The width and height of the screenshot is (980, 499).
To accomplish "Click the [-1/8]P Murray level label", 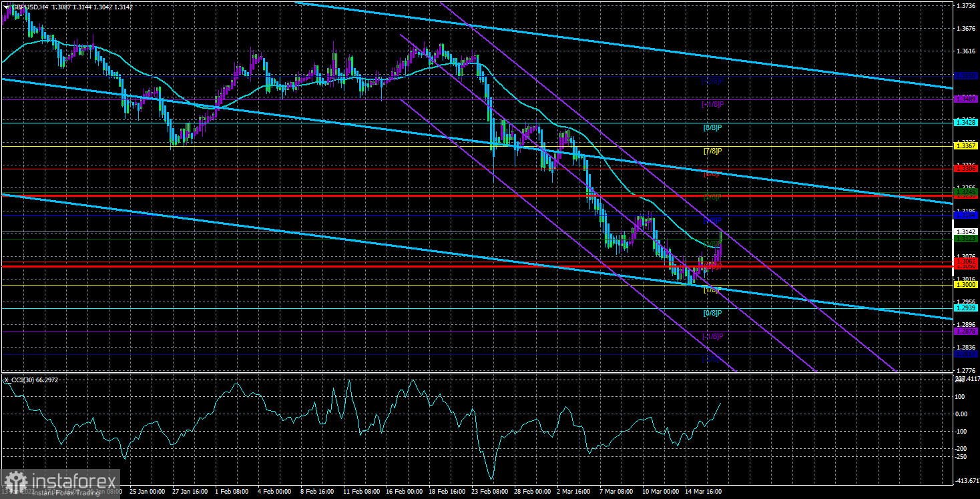I will click(713, 336).
